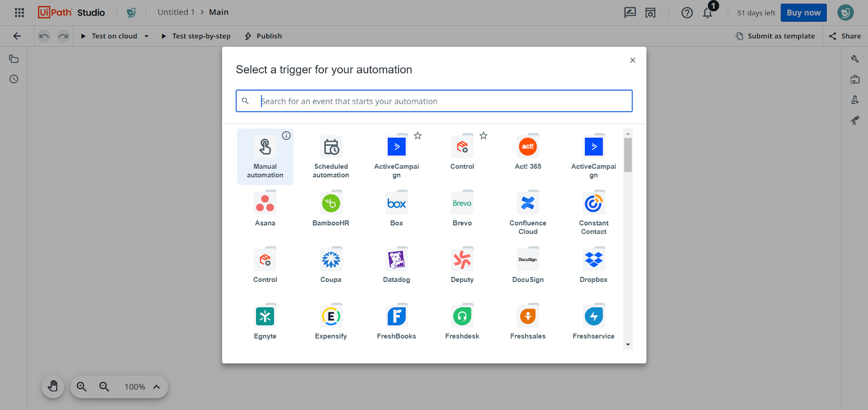Open the apps grid launcher
The image size is (868, 410).
(x=20, y=12)
